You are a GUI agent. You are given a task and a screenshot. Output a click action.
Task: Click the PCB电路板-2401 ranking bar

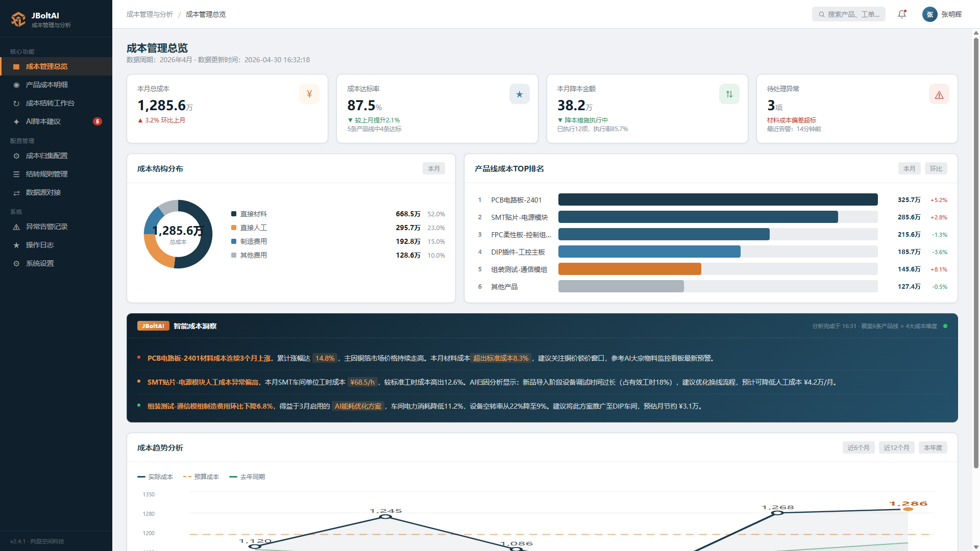718,199
